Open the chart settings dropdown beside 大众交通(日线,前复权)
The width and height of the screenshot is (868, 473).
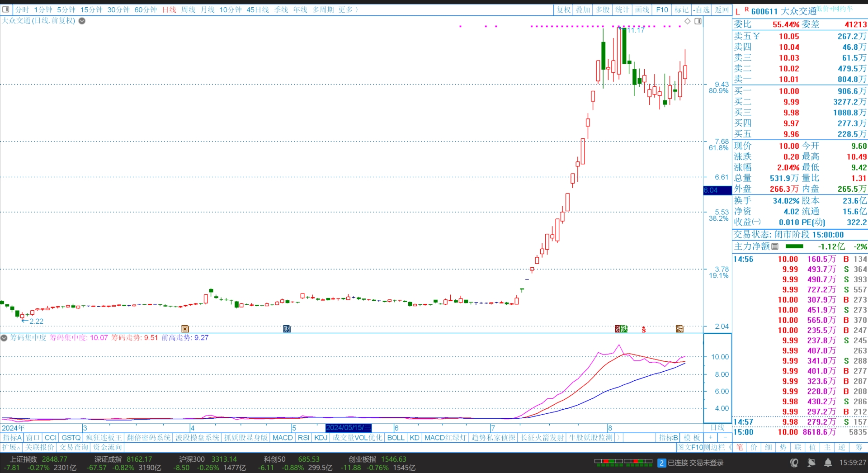click(82, 21)
